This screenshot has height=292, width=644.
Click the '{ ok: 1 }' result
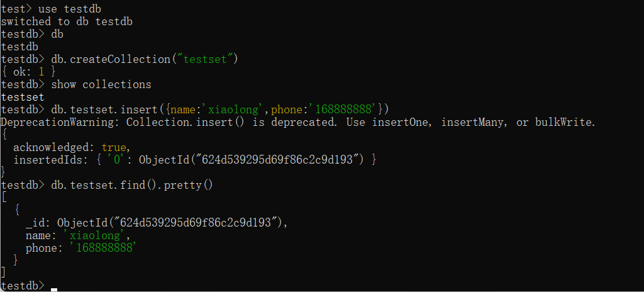tap(29, 72)
